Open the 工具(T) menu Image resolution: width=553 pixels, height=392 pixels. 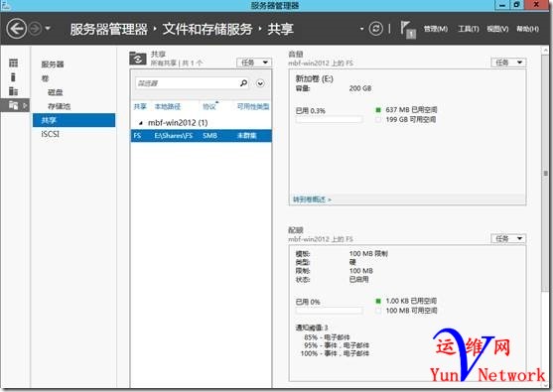(468, 29)
